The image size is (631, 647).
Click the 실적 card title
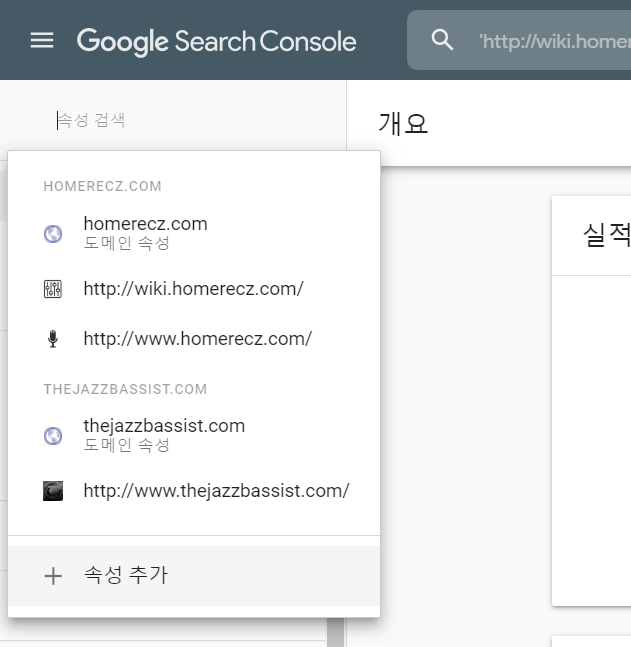[x=606, y=235]
